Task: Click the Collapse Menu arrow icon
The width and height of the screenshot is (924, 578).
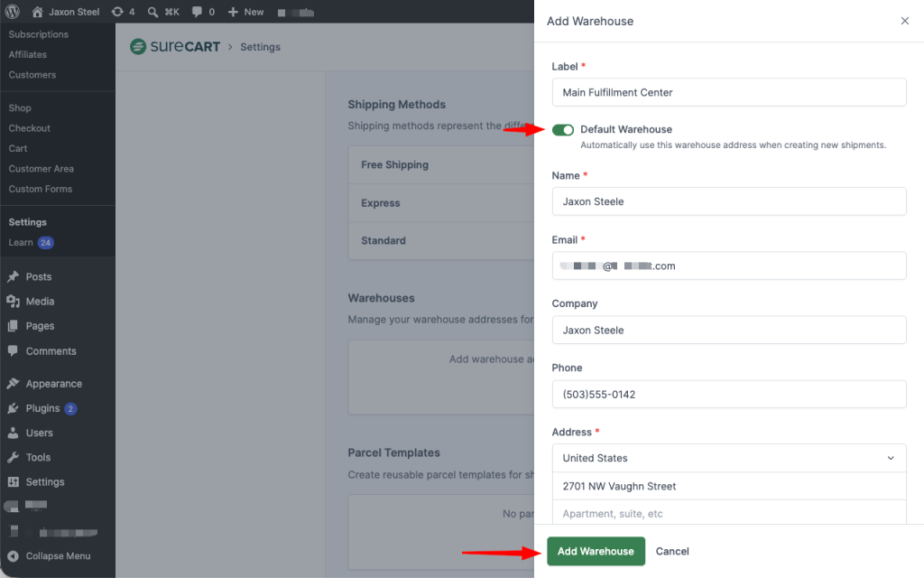Action: [x=13, y=556]
